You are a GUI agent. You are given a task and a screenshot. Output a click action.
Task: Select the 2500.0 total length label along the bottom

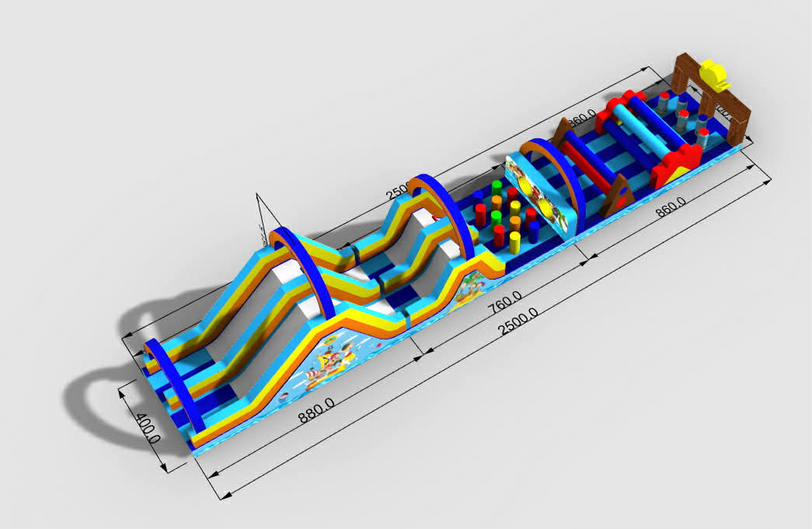518,322
